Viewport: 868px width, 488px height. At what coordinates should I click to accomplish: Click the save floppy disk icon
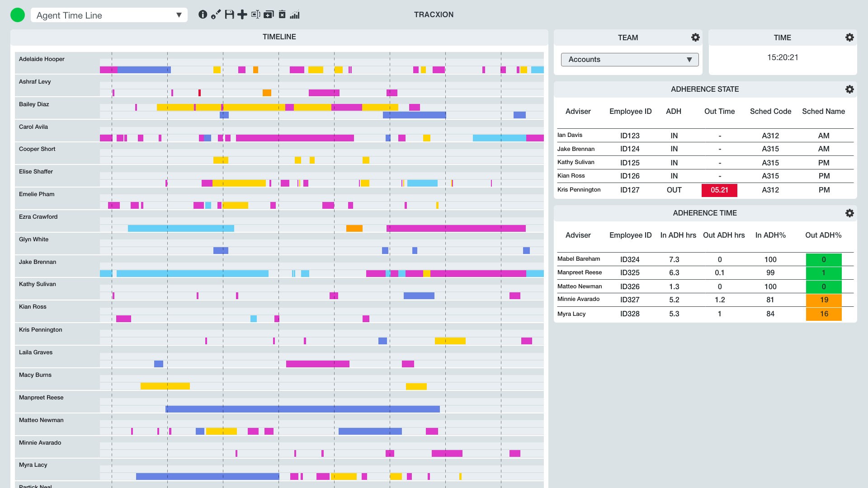click(x=229, y=14)
